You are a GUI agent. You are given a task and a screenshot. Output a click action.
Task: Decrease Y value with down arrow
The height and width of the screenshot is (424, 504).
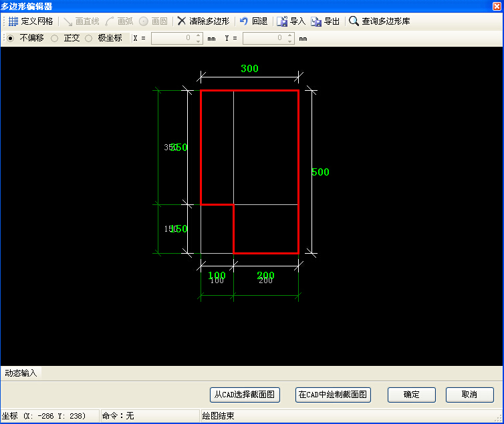pyautogui.click(x=290, y=41)
